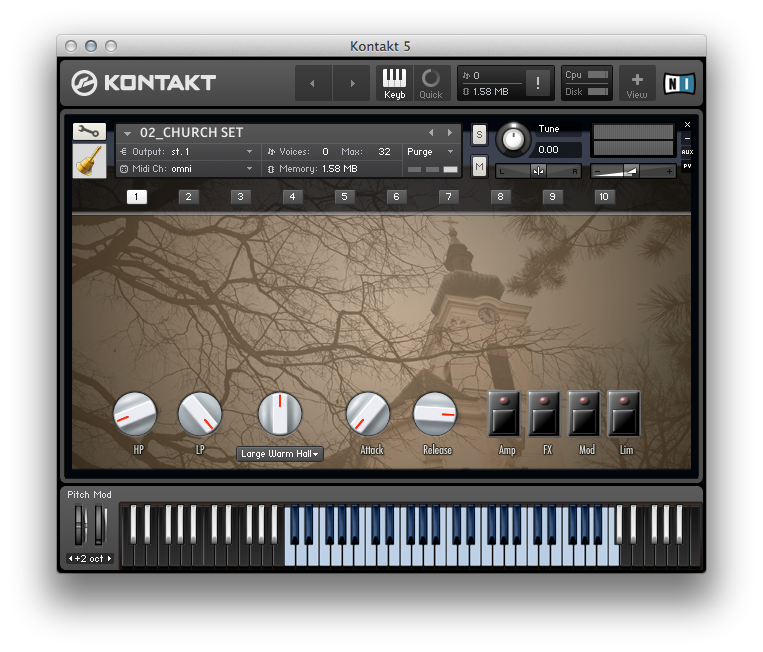Minimize instrument header with minus icon

tap(687, 138)
